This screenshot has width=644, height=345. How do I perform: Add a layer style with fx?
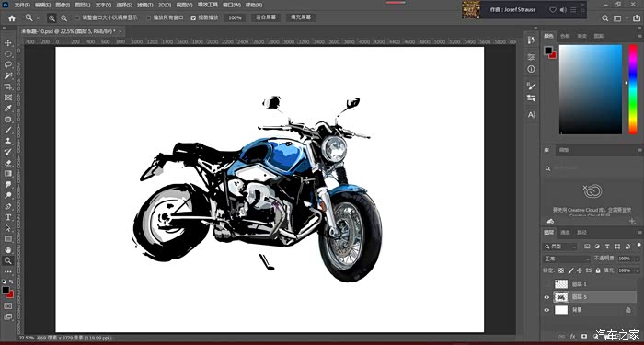573,337
